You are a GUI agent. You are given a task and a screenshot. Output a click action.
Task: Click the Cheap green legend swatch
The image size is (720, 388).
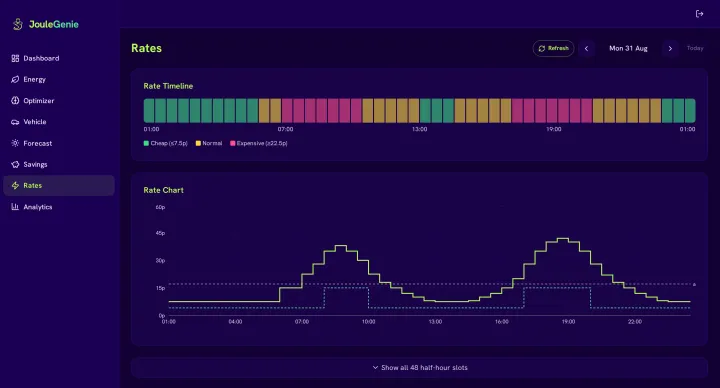coord(146,143)
